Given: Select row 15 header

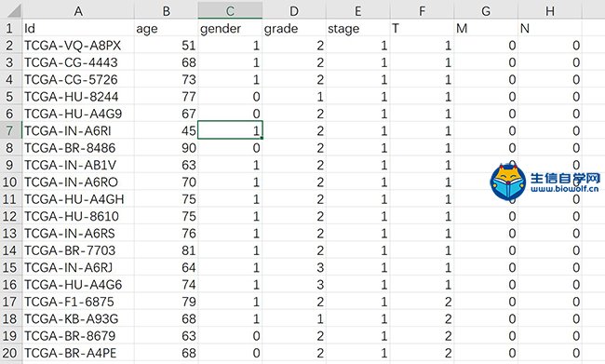Looking at the screenshot, I should [x=11, y=267].
